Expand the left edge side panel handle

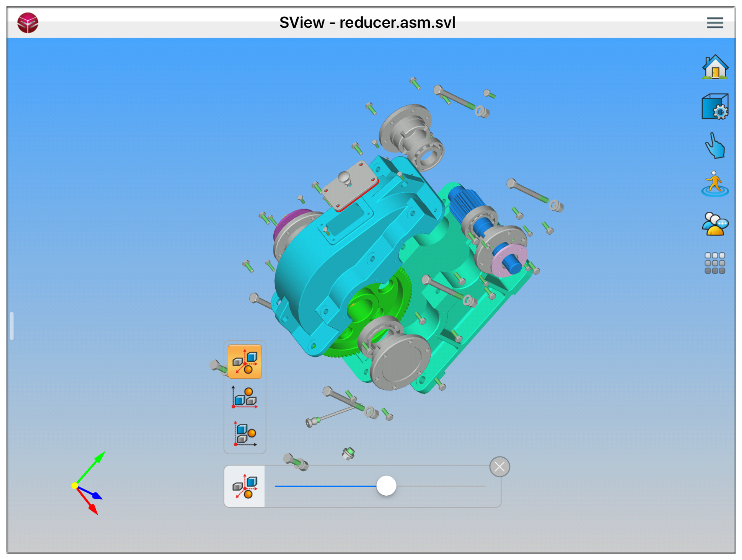(x=12, y=326)
